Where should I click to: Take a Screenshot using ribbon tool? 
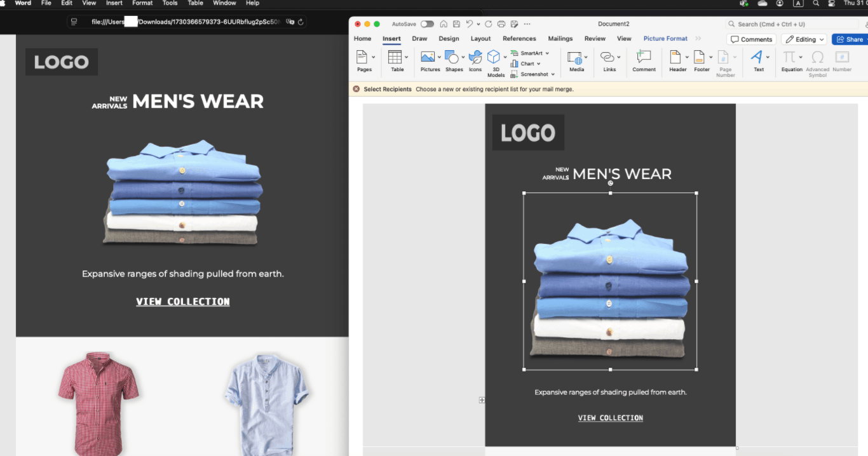point(532,74)
